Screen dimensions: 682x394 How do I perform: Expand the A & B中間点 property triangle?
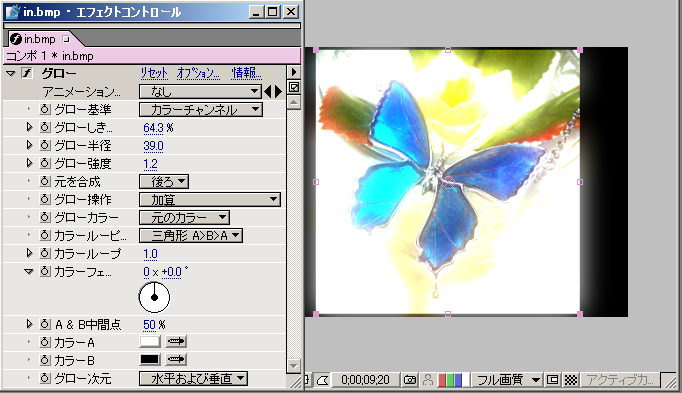pyautogui.click(x=29, y=324)
